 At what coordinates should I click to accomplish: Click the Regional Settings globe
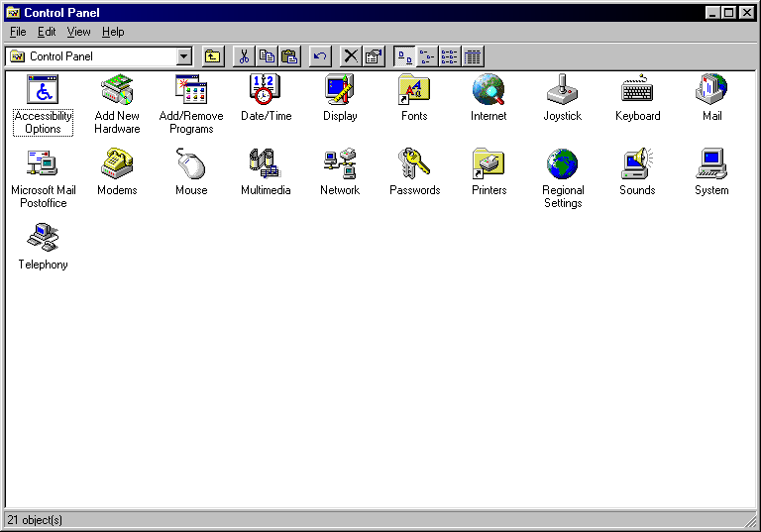coord(563,163)
